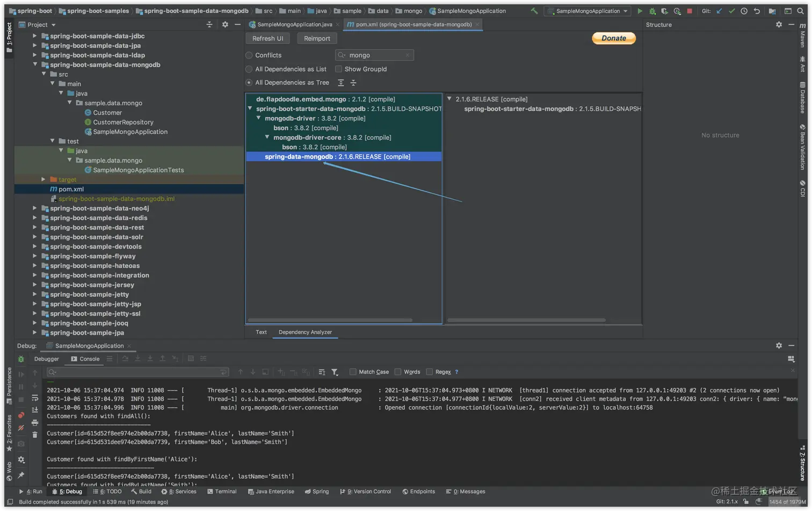Screen dimensions: 812x511
Task: Select the Dependency Analyzer tab
Action: coord(305,332)
